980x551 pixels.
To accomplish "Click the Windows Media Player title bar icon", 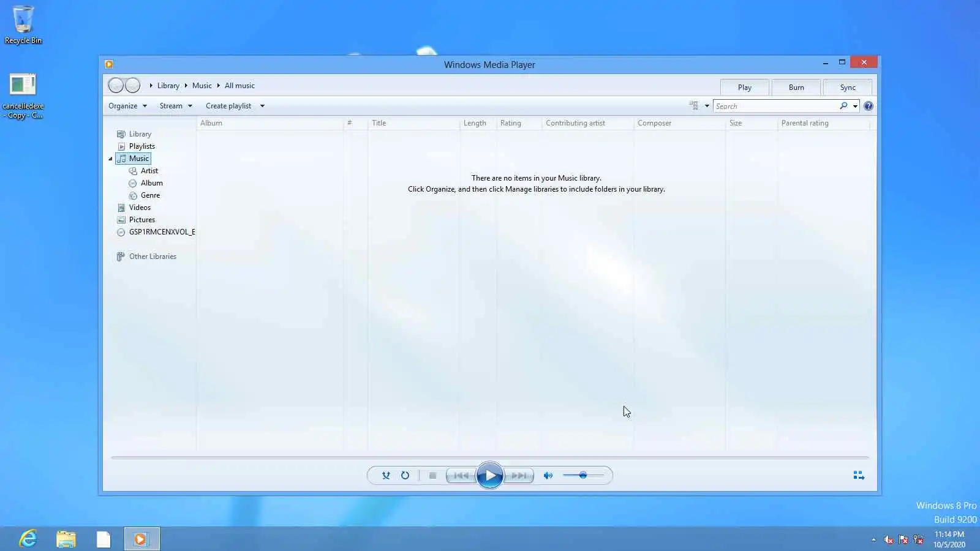I will coord(109,64).
